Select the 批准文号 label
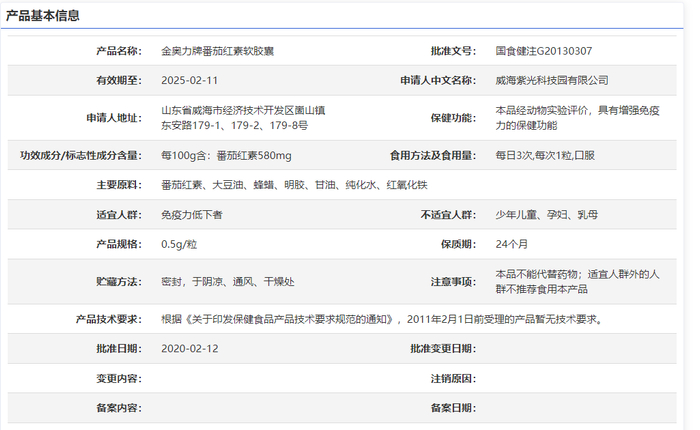The image size is (700, 430). 453,51
